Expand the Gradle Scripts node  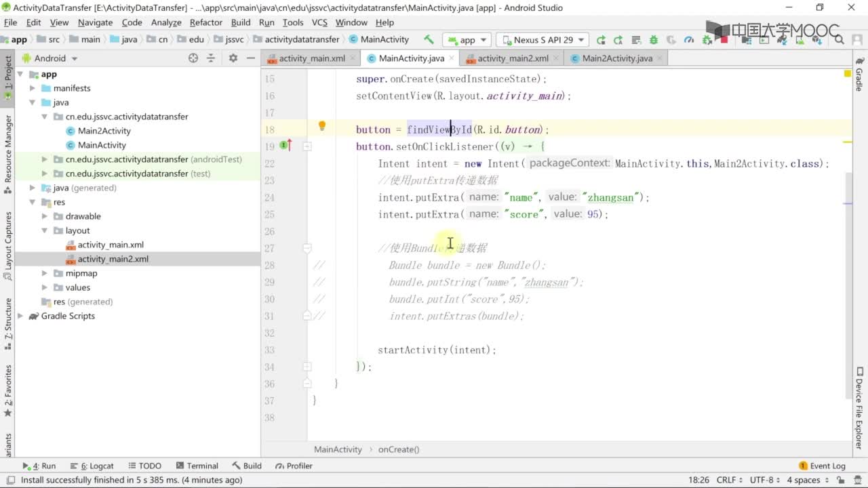(20, 316)
